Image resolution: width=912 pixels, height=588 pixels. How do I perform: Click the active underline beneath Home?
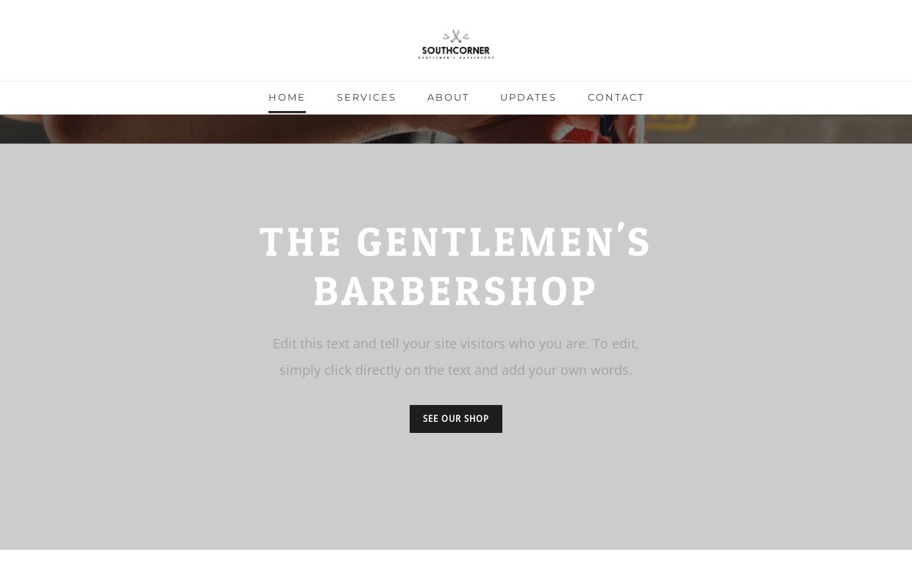(x=287, y=112)
